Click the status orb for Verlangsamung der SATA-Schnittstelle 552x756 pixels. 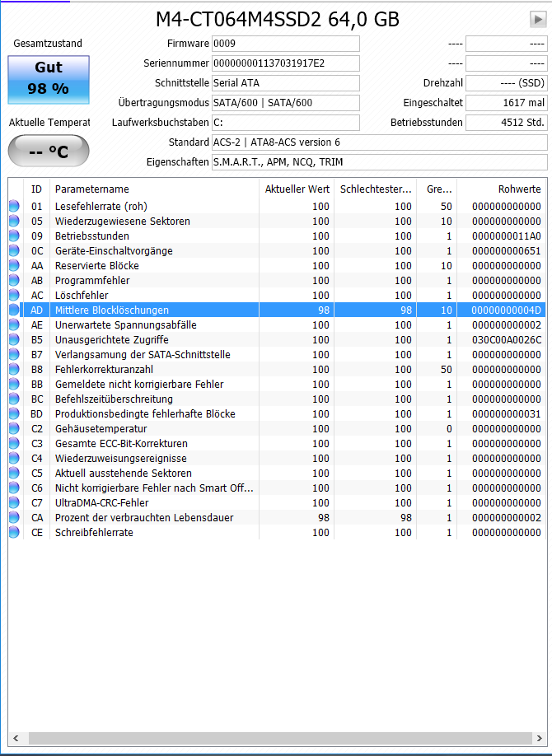[14, 355]
